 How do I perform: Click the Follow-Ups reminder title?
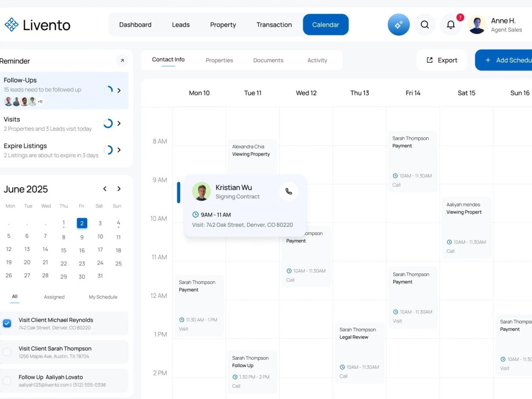click(x=20, y=80)
